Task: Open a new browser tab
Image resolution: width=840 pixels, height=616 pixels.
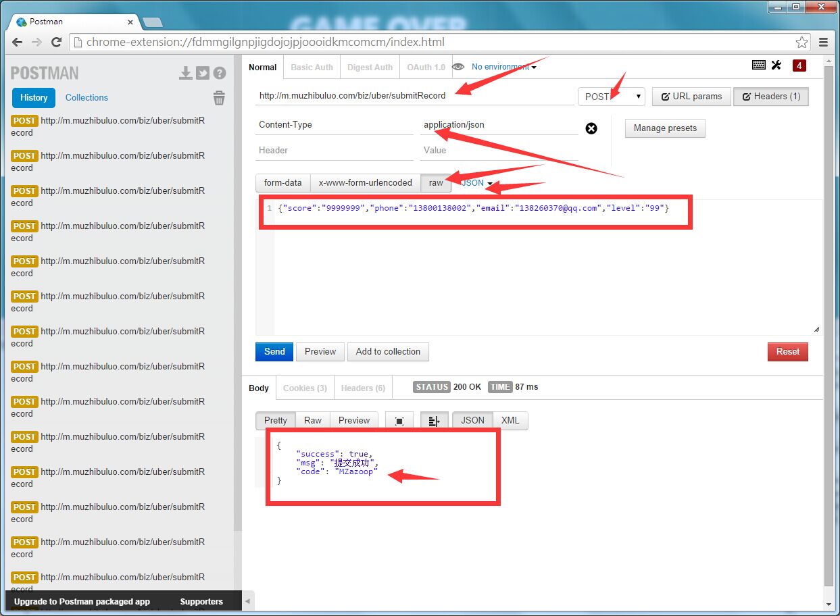Action: click(152, 22)
